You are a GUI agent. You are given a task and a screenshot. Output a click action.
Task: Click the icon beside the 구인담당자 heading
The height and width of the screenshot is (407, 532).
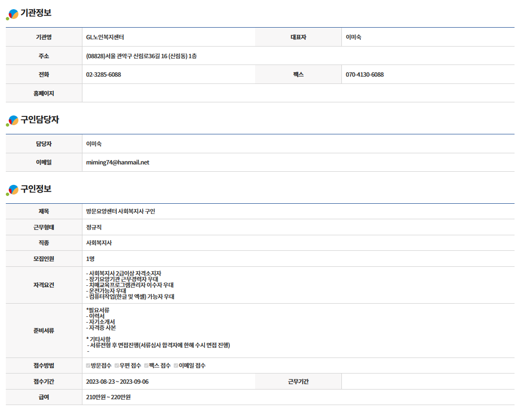pos(13,121)
